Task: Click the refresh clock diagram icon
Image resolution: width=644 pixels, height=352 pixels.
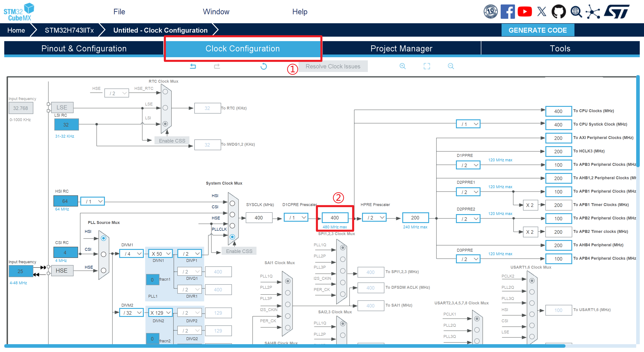Action: pyautogui.click(x=263, y=66)
